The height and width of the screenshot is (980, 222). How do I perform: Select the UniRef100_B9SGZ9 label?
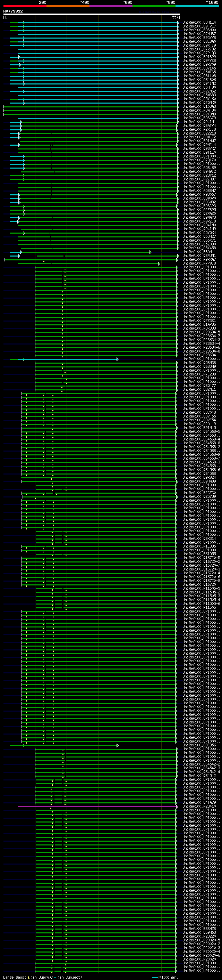click(199, 118)
